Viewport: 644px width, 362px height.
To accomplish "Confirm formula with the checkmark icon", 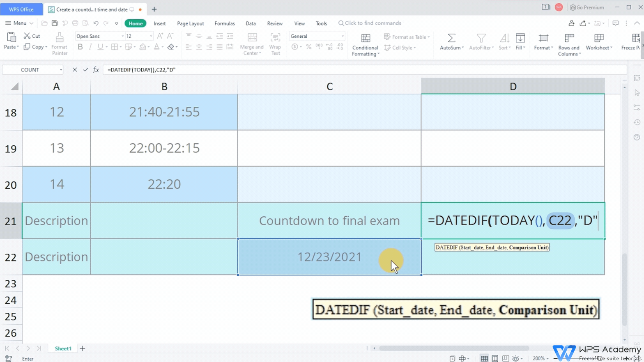I will click(85, 70).
